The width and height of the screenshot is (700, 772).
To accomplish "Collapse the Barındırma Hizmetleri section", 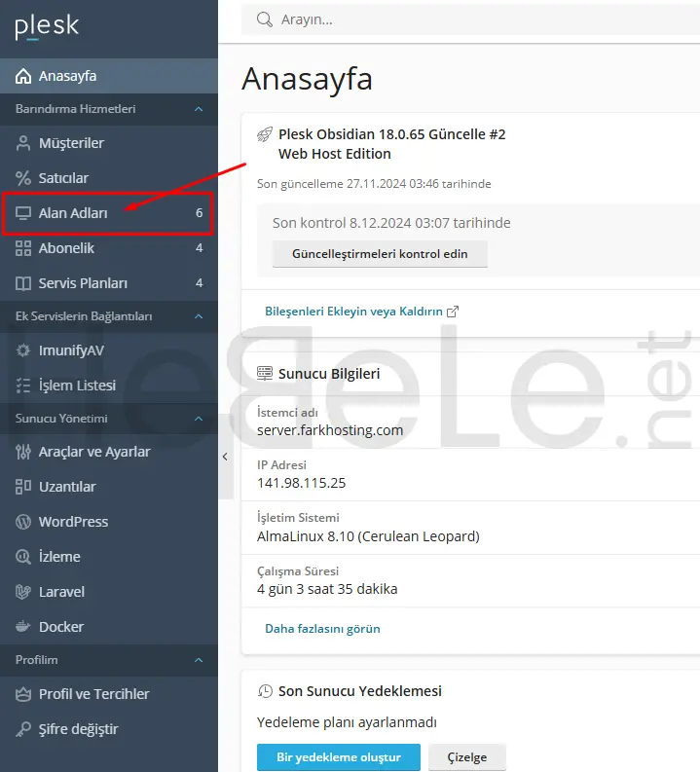I will pos(199,109).
